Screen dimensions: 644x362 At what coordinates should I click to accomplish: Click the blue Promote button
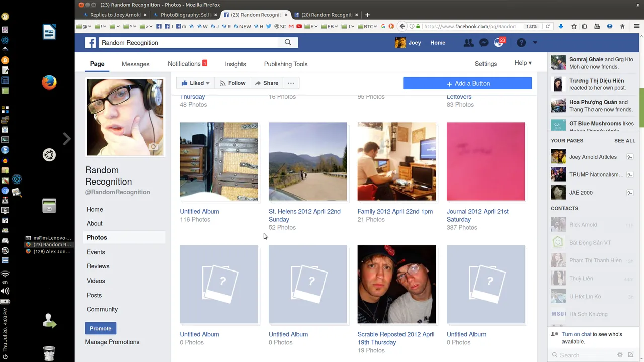[100, 328]
